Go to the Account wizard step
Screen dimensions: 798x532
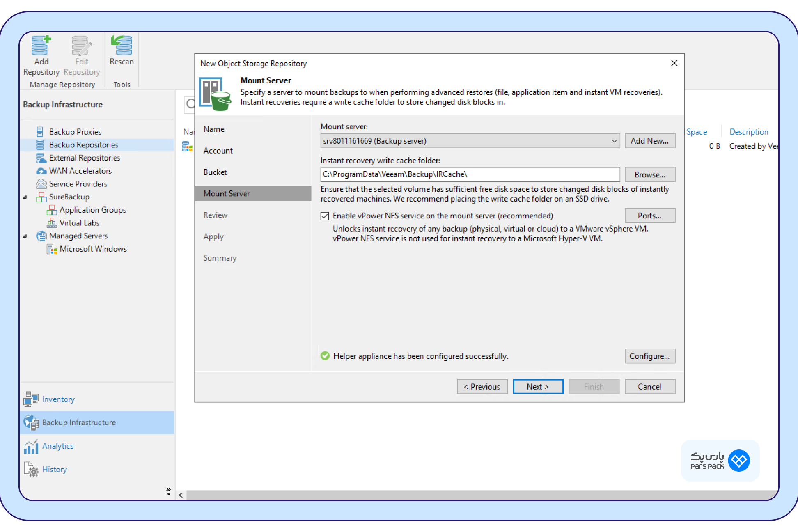pos(218,151)
